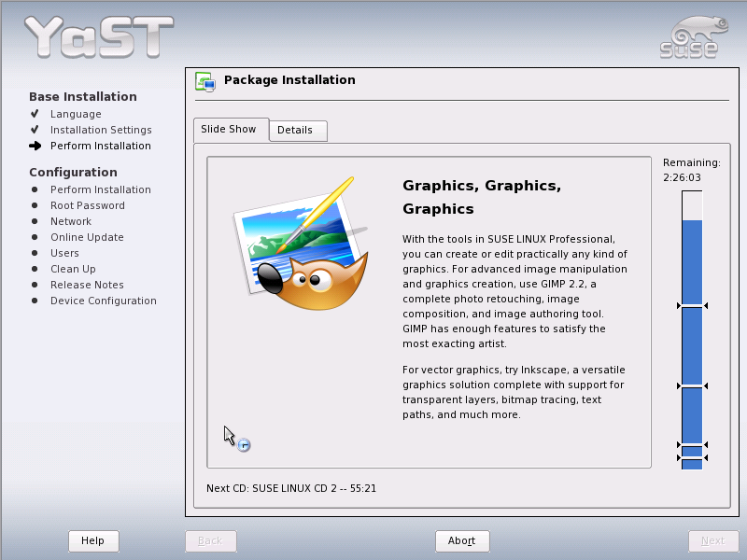
Task: Click the Base Installation heading
Action: pos(83,97)
